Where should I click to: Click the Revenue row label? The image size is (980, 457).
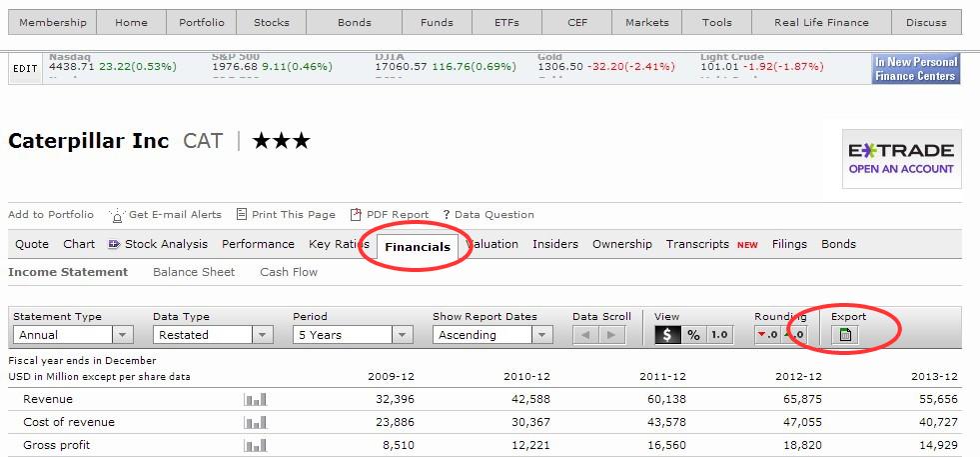point(48,399)
